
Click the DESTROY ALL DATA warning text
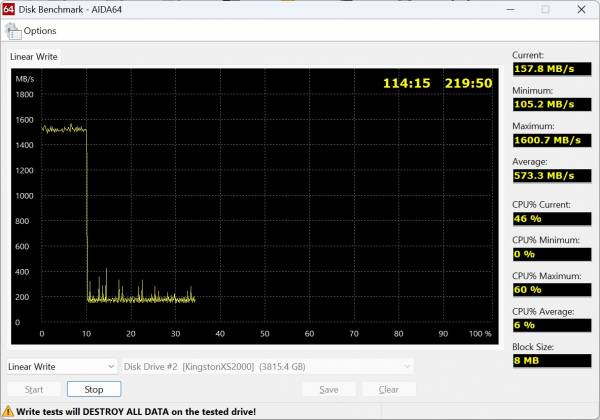(136, 412)
